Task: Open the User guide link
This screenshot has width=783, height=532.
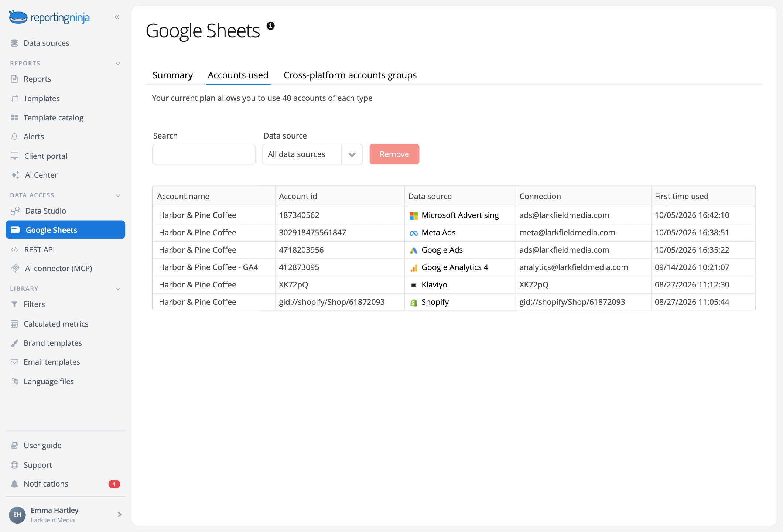Action: pyautogui.click(x=42, y=446)
